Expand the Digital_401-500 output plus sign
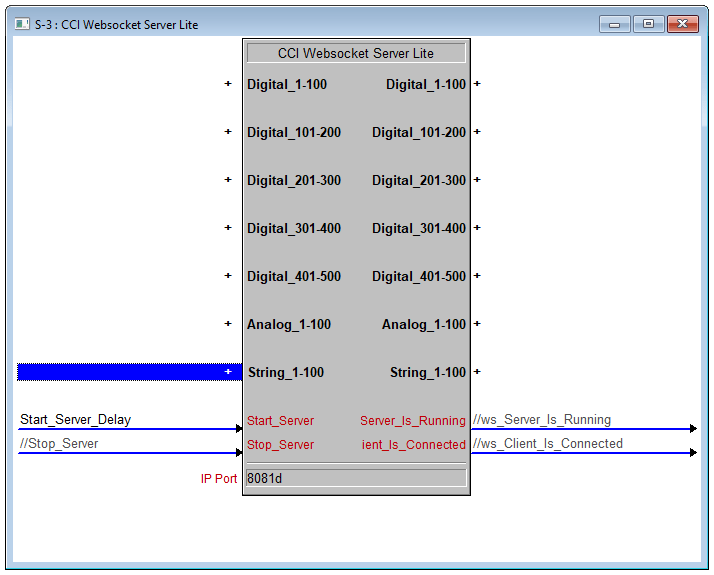This screenshot has width=714, height=575. [477, 276]
